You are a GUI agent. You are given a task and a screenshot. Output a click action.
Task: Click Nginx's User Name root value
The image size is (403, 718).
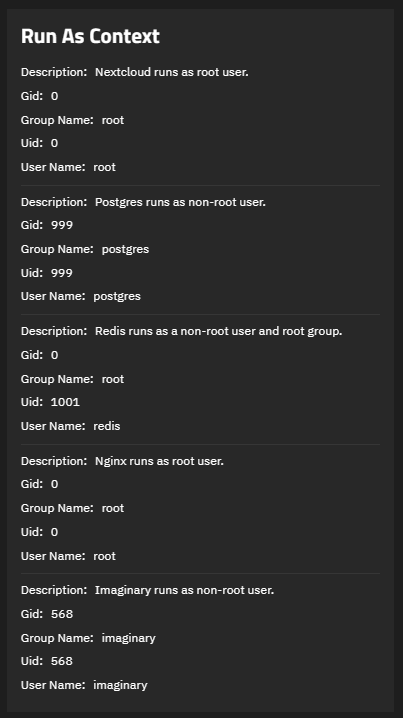104,556
